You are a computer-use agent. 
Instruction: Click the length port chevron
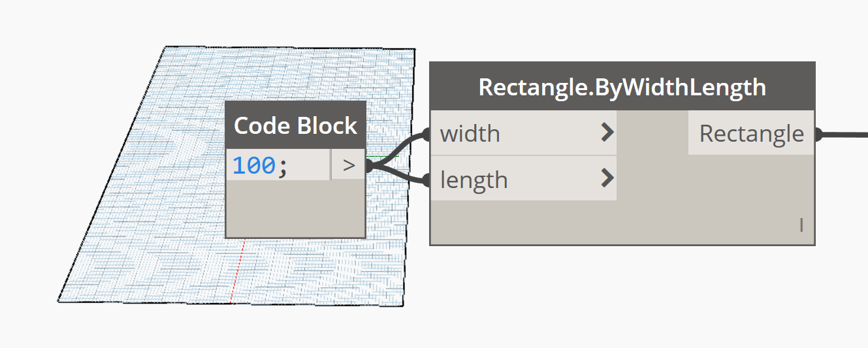607,178
